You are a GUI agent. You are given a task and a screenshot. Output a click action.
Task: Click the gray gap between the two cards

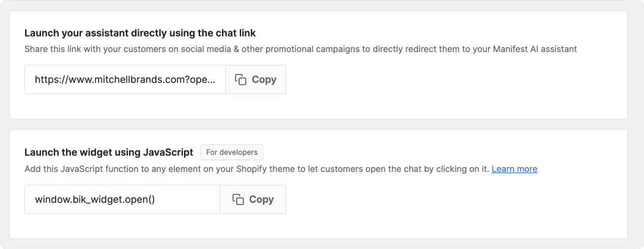coord(318,125)
